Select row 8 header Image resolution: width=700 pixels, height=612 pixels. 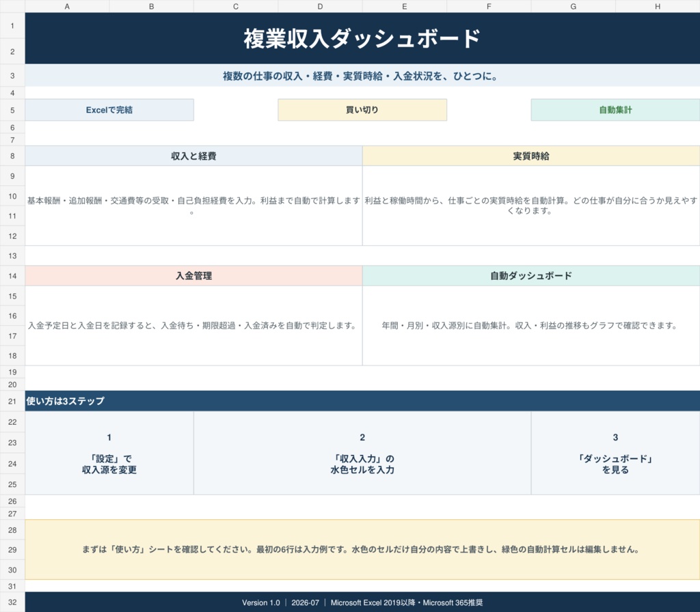coord(12,156)
